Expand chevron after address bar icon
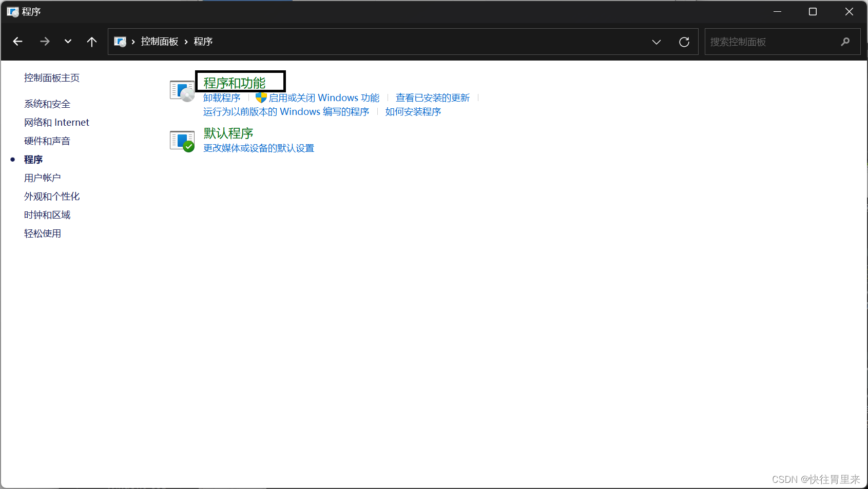The height and width of the screenshot is (489, 868). (133, 42)
